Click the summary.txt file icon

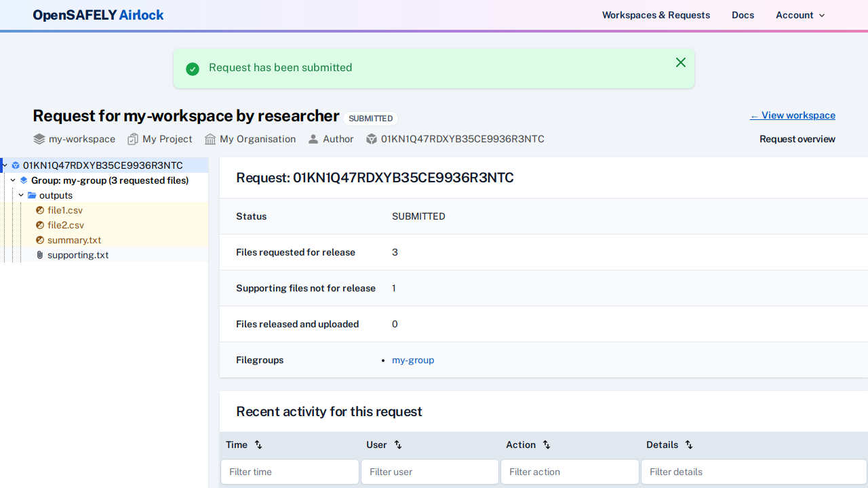pyautogui.click(x=40, y=240)
